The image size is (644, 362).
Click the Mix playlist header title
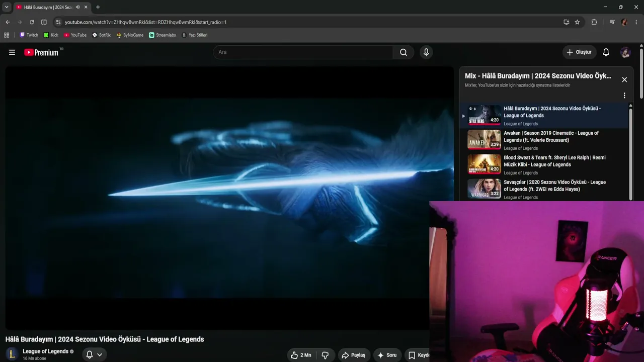tap(538, 76)
